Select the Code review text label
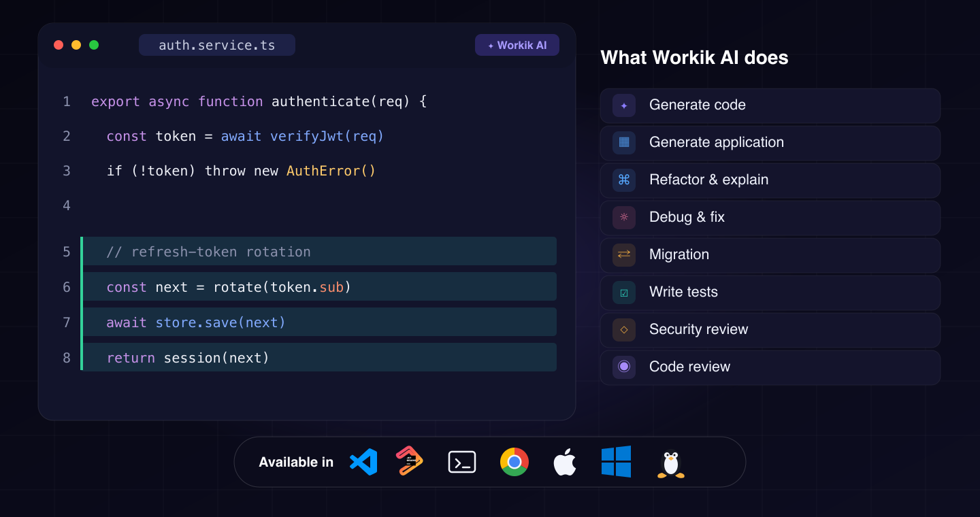 690,367
